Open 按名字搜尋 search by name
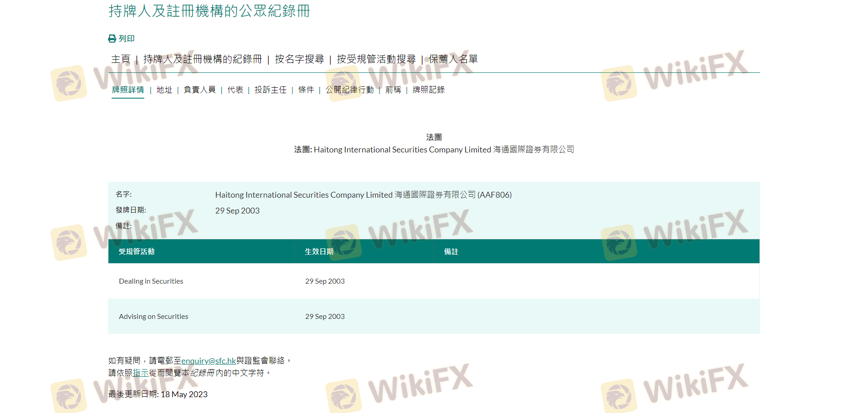The width and height of the screenshot is (868, 413). pos(299,59)
